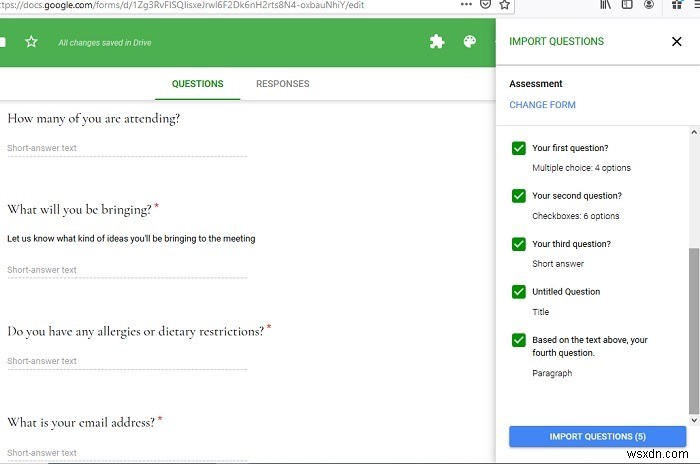Click answer field under 'What is your email address?'
This screenshot has height=464, width=700.
(127, 453)
